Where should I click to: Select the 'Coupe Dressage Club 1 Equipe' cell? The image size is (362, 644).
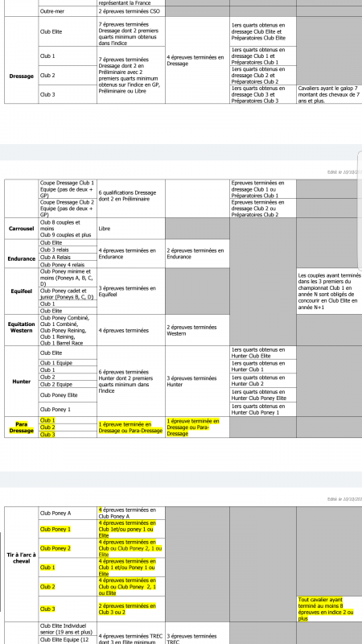[x=68, y=189]
